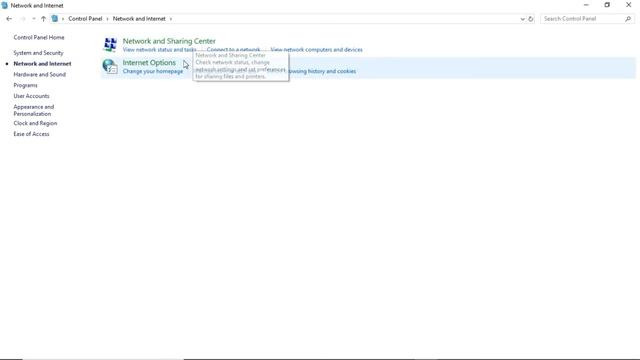Screen dimensions: 640x360
Task: Go back using the Back arrow
Action: [9, 19]
